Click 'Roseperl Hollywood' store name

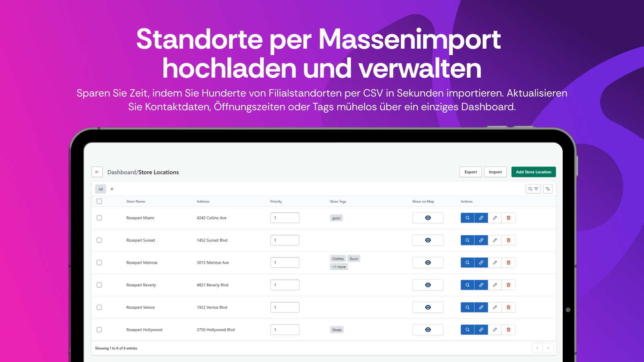[x=144, y=330]
